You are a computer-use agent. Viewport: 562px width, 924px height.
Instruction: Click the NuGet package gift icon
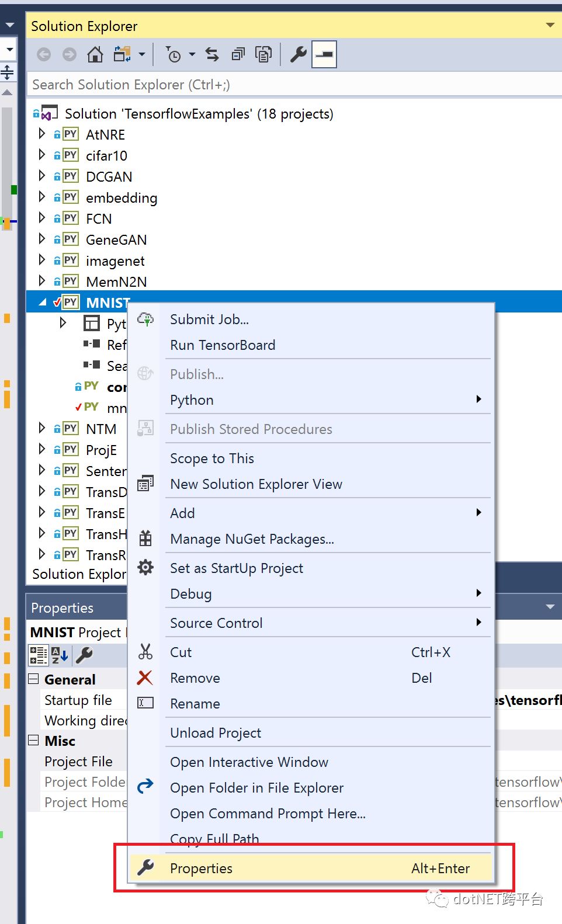point(145,538)
